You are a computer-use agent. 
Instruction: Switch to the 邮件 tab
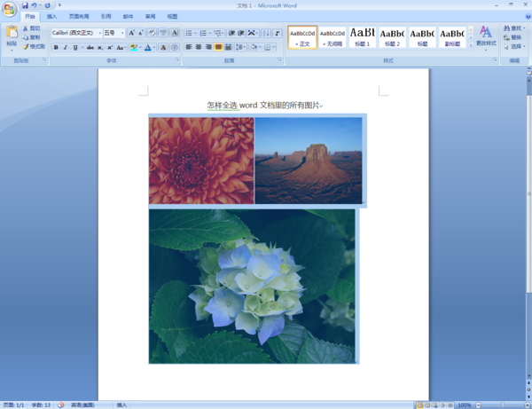[x=128, y=16]
